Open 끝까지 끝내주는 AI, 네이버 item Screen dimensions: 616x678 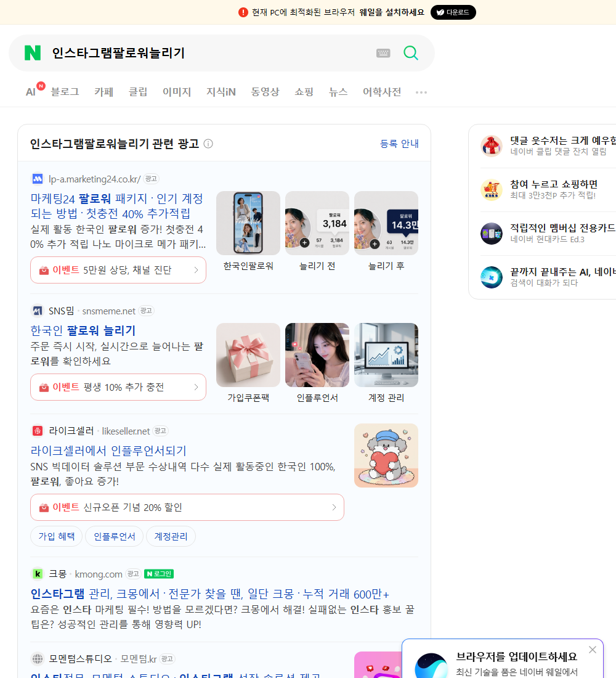563,272
